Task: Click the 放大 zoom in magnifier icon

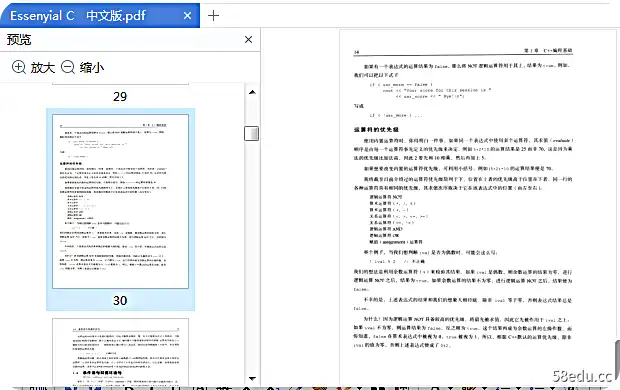Action: tap(19, 67)
